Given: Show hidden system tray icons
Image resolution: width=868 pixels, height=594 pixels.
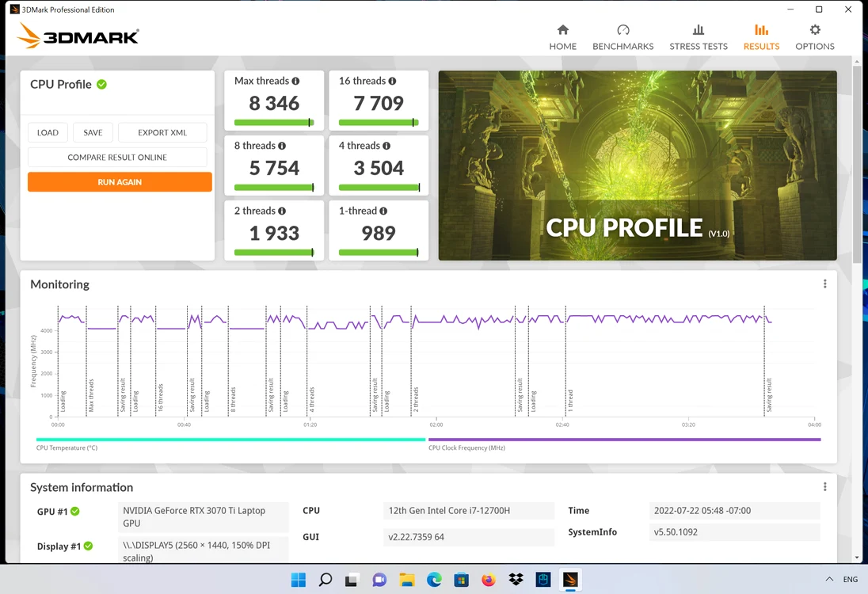Looking at the screenshot, I should coord(829,579).
